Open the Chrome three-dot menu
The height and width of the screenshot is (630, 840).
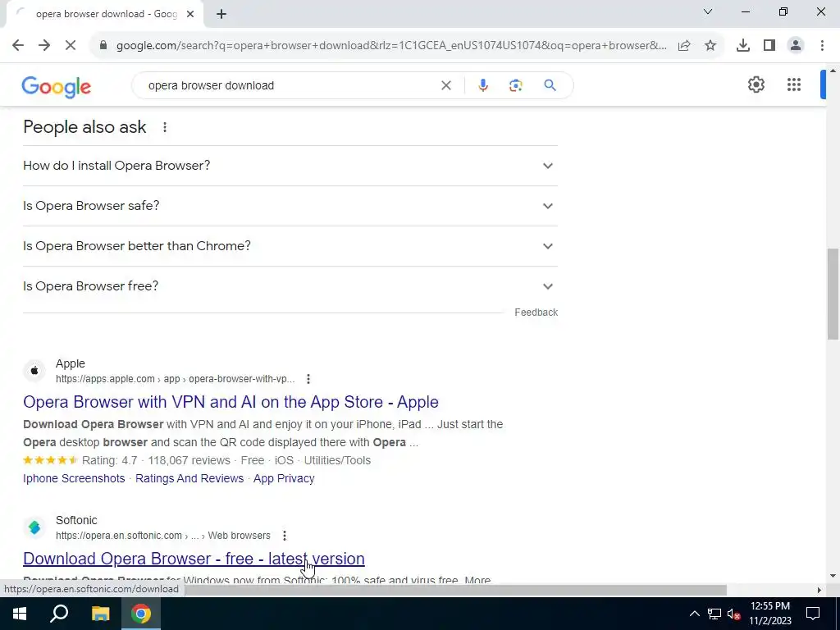pos(822,46)
